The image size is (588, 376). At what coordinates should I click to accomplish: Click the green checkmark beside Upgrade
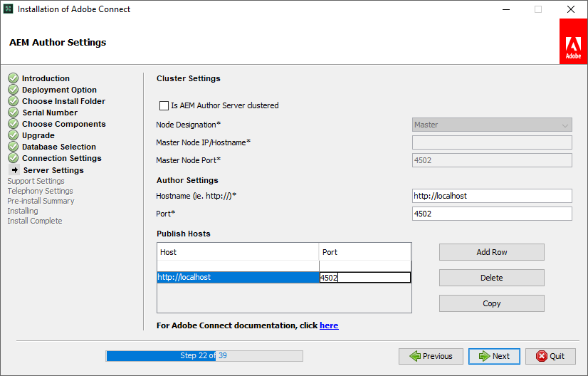[13, 135]
